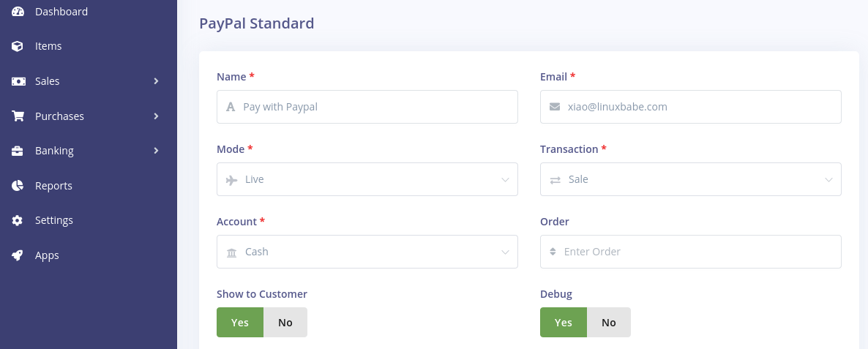Viewport: 868px width, 349px height.
Task: Open the Purchases menu item
Action: click(x=59, y=116)
